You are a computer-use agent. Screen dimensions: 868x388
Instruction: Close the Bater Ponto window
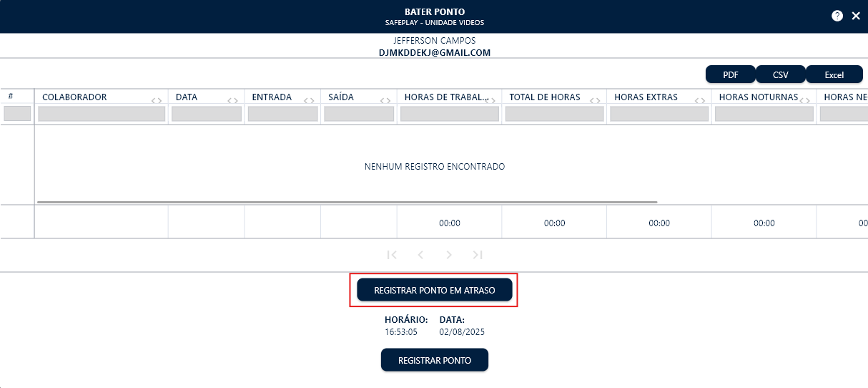pyautogui.click(x=856, y=16)
